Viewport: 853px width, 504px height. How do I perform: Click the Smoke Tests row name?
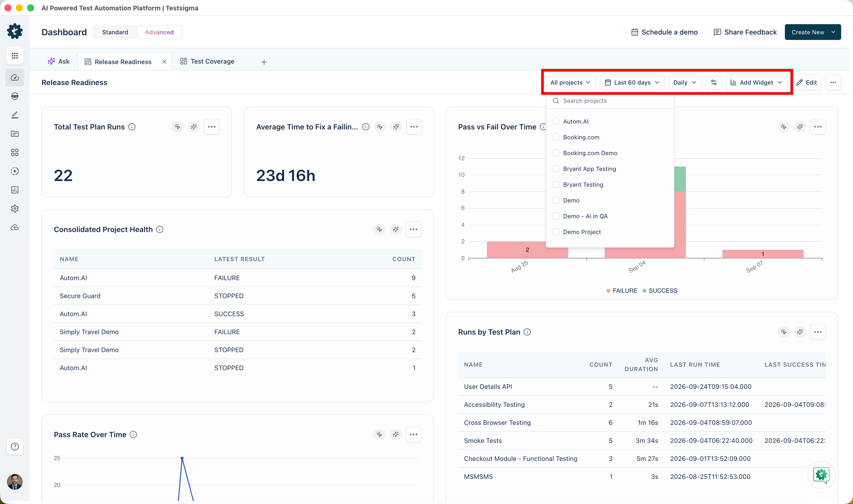tap(483, 440)
